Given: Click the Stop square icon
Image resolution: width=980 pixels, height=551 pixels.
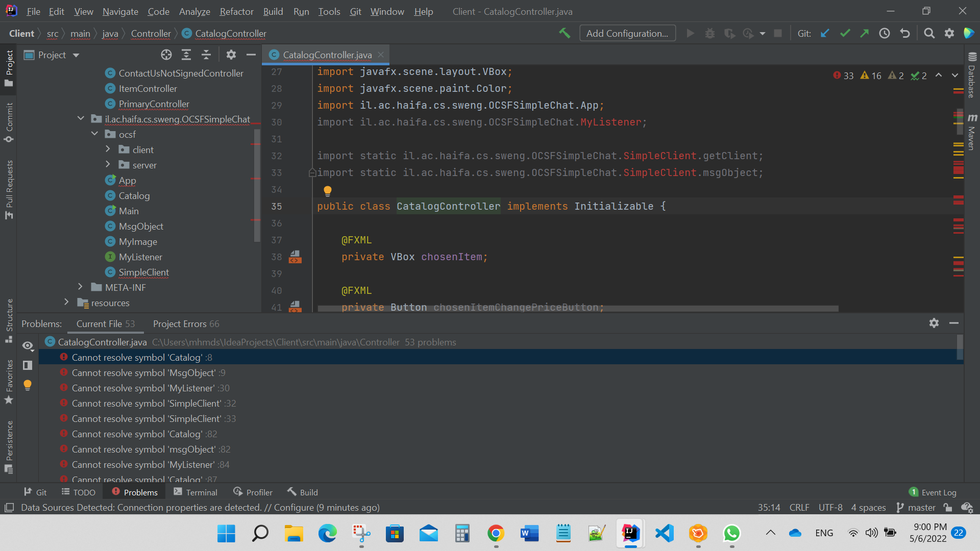Looking at the screenshot, I should pos(778,33).
